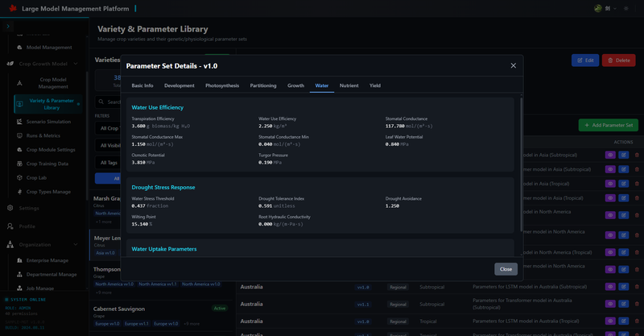
Task: Close the Parameter Set Details dialog with X
Action: [514, 66]
